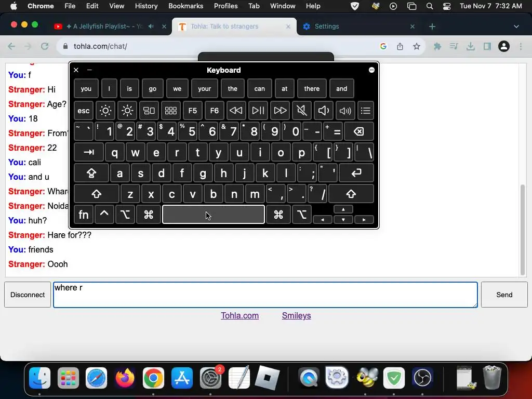Select the 'there' word suggestion
The height and width of the screenshot is (399, 532).
pyautogui.click(x=312, y=88)
